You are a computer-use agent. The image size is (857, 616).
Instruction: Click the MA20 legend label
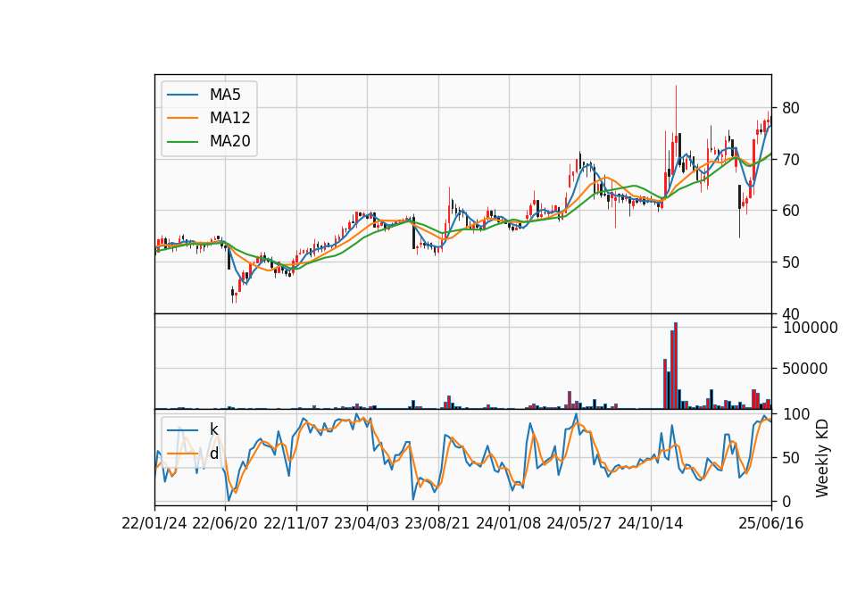pos(229,142)
